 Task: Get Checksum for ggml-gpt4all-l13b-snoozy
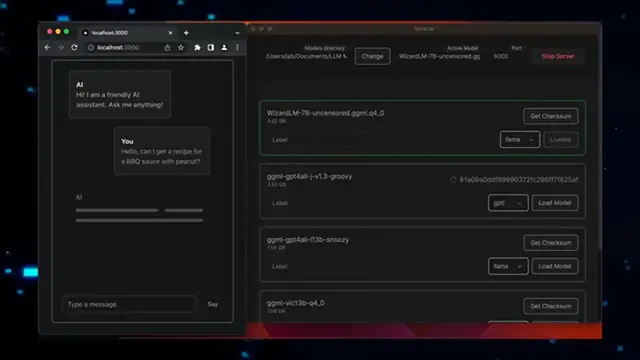[551, 243]
